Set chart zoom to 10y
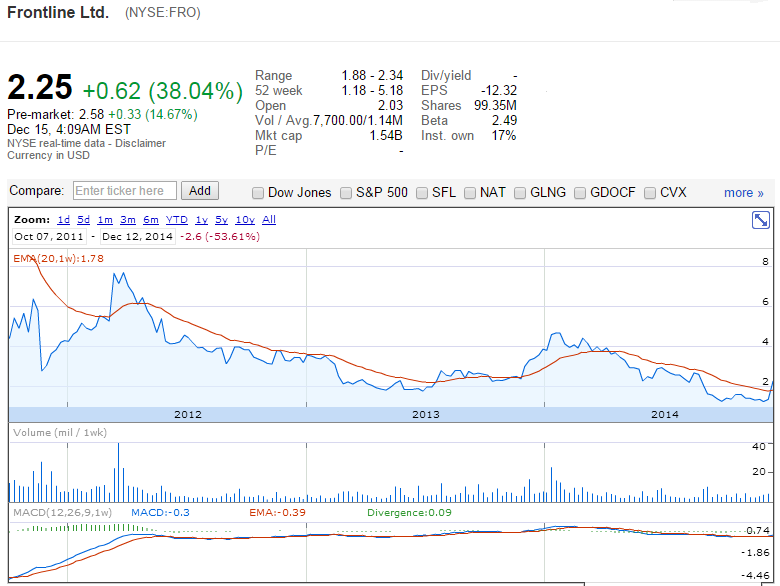 (x=245, y=220)
